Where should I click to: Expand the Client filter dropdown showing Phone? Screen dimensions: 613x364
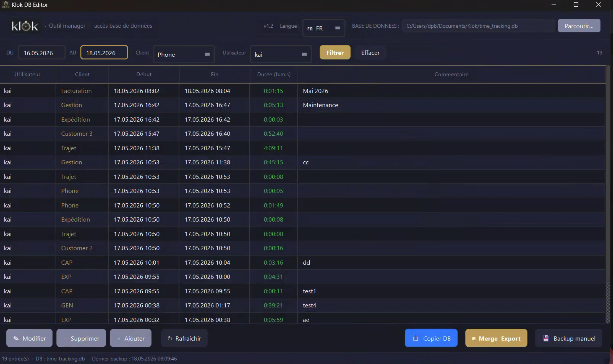coord(184,54)
